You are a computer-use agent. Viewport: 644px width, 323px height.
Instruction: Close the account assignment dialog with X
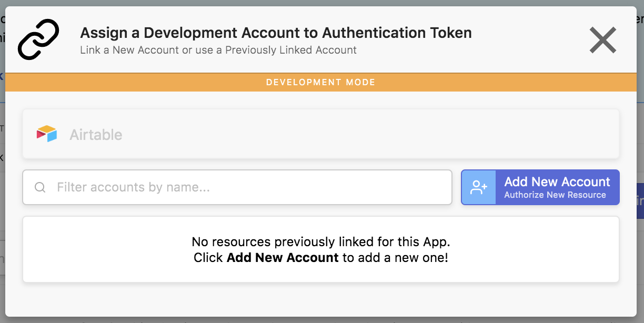[602, 40]
